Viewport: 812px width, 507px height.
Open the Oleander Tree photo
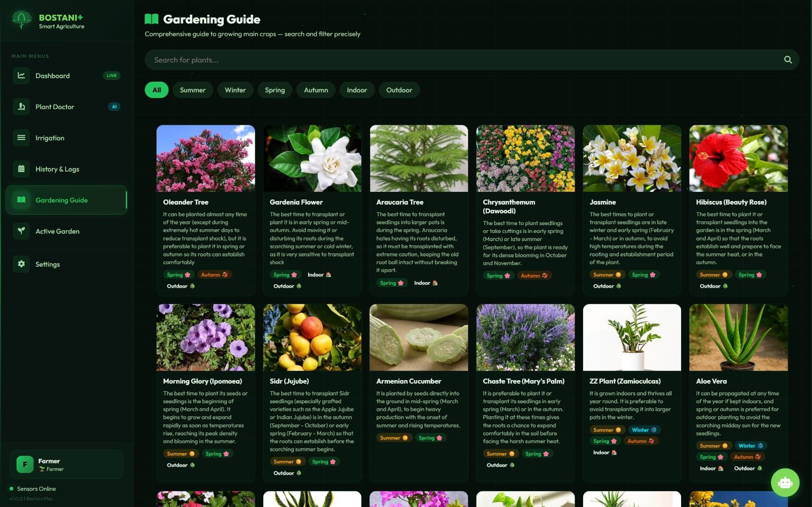[206, 158]
